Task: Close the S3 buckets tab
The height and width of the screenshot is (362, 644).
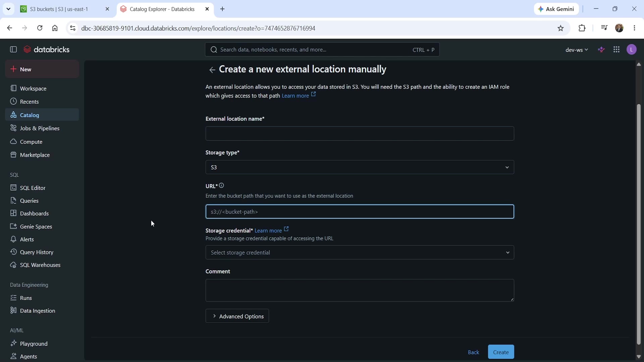Action: click(x=107, y=9)
